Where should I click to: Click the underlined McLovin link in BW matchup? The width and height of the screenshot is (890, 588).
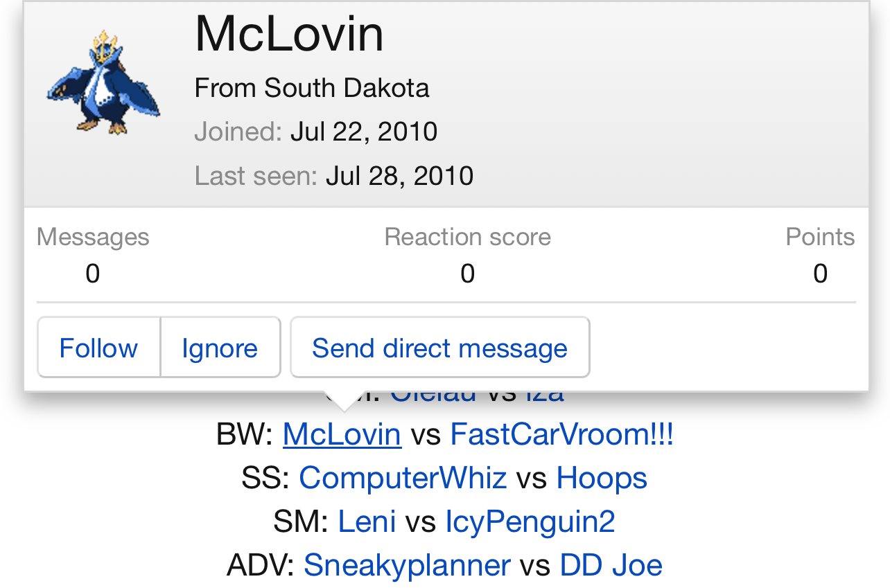(342, 435)
